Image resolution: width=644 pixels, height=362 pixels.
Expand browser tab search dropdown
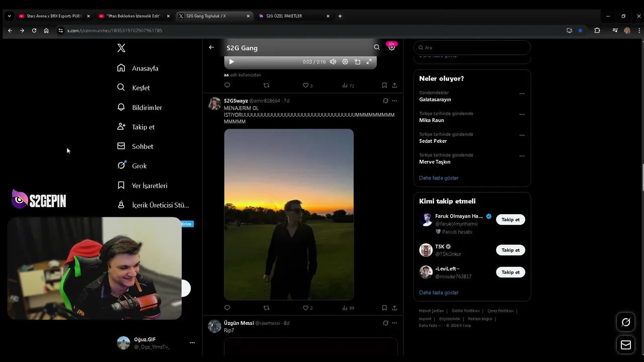(x=9, y=16)
